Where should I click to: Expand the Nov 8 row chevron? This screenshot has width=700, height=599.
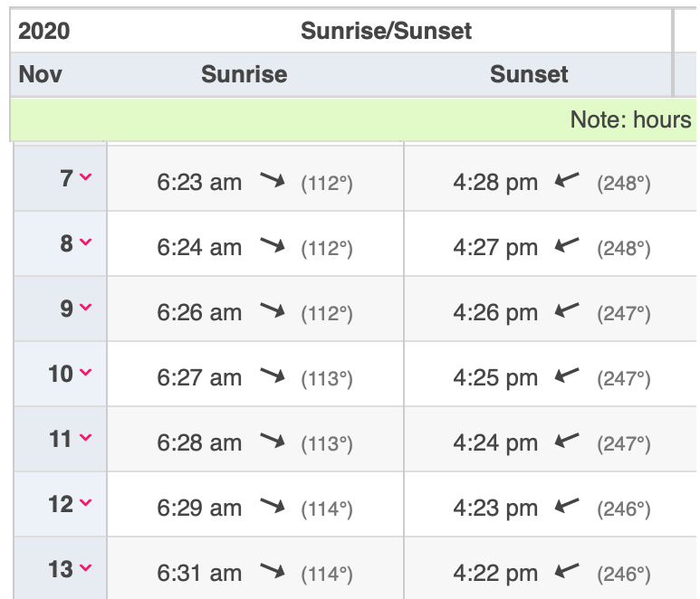tap(86, 243)
